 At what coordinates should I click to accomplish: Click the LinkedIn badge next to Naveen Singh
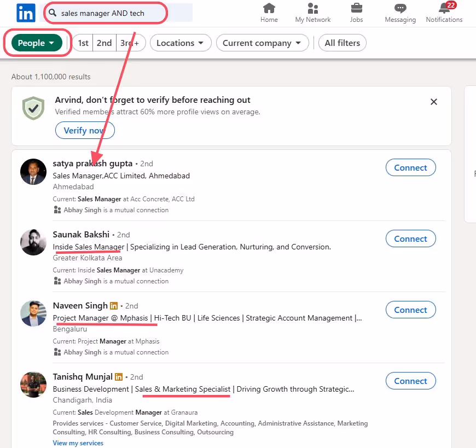coord(113,306)
